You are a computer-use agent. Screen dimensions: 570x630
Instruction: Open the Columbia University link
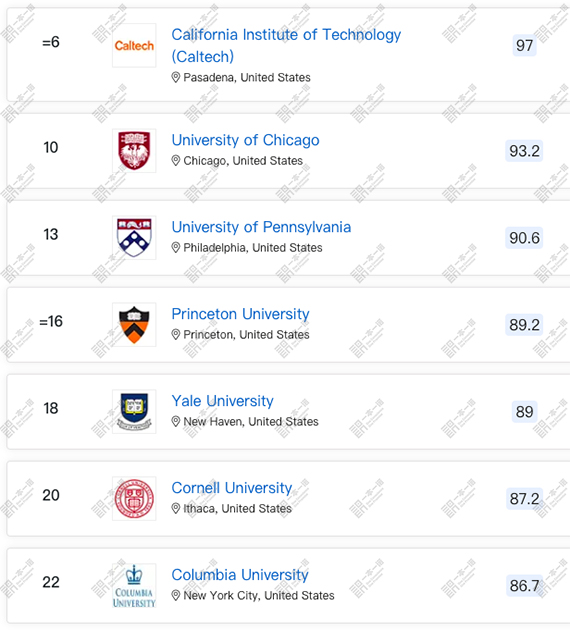pyautogui.click(x=240, y=575)
